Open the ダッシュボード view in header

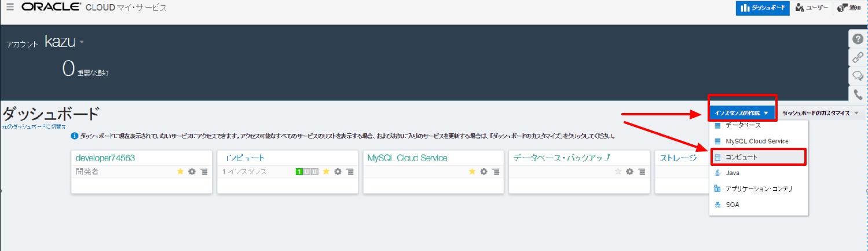click(x=763, y=8)
